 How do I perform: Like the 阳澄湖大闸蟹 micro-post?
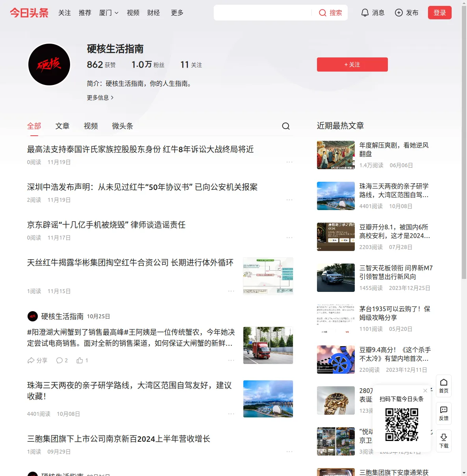(82, 360)
